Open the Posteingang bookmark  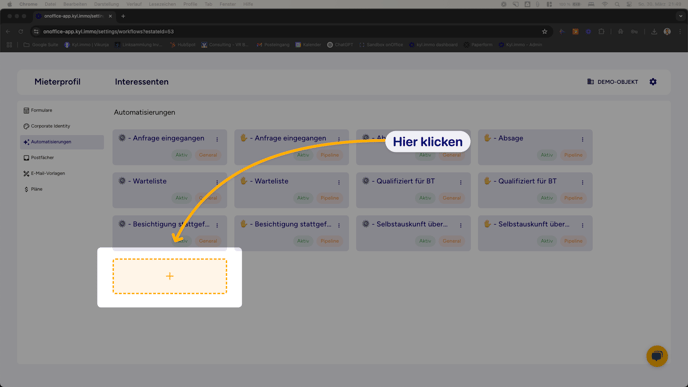pyautogui.click(x=273, y=45)
